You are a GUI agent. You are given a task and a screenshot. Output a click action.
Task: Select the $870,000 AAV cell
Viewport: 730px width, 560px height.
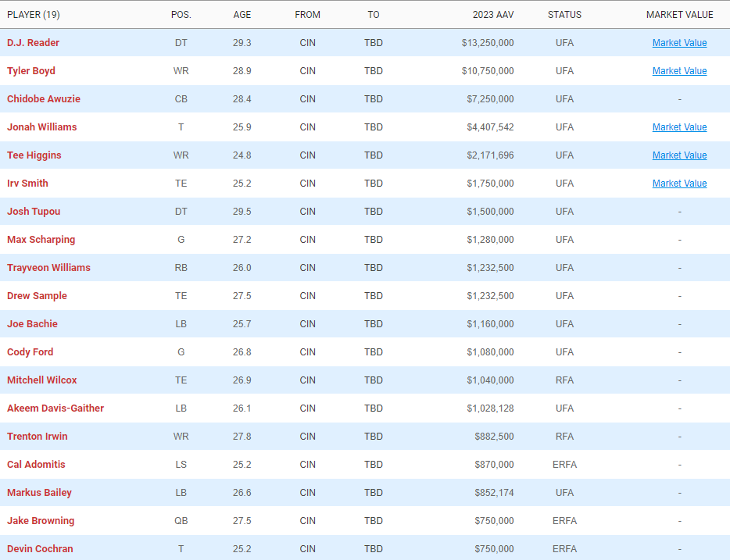494,465
